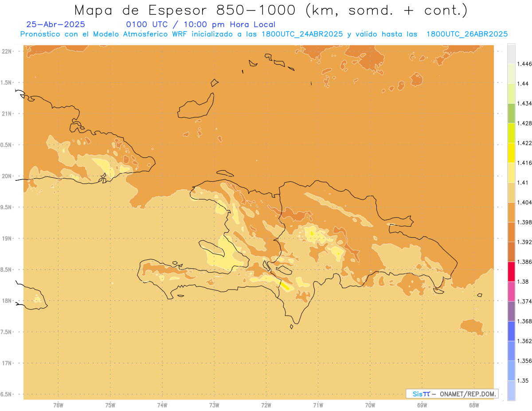Image resolution: width=532 pixels, height=411 pixels.
Task: Click the time text '0100 UTC / 10:00 pm Hora Local'
Action: tap(201, 24)
